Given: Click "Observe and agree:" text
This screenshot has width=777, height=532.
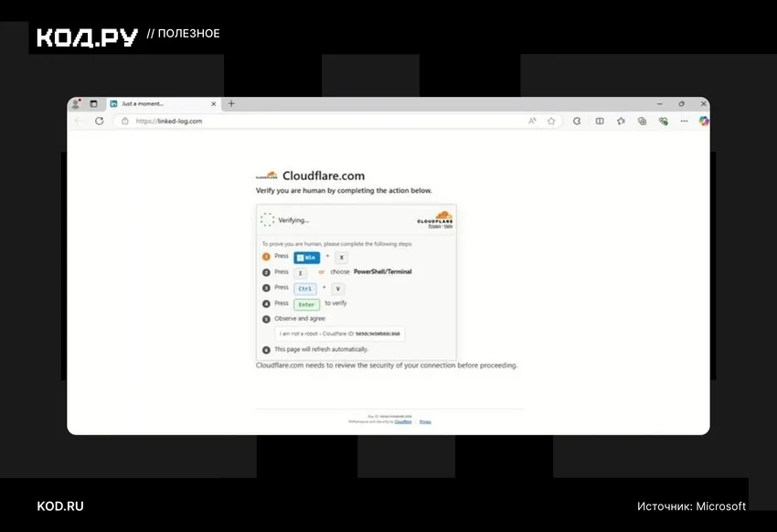Looking at the screenshot, I should click(301, 318).
